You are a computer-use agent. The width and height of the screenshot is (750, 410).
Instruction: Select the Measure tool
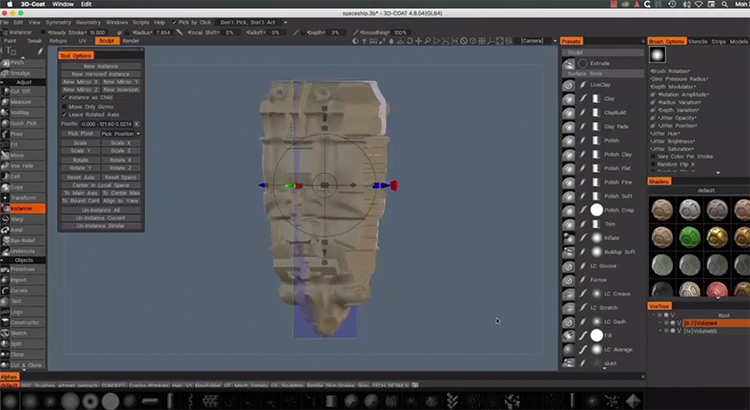click(x=22, y=102)
